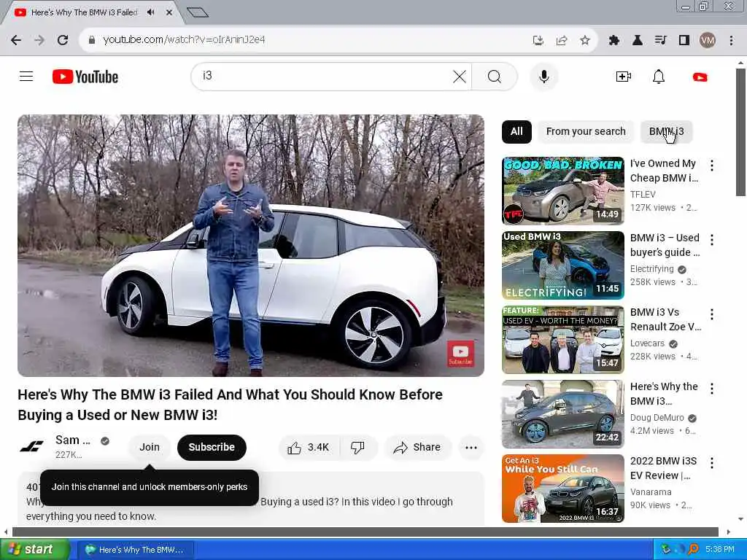Toggle the browser side panel icon

tap(684, 40)
